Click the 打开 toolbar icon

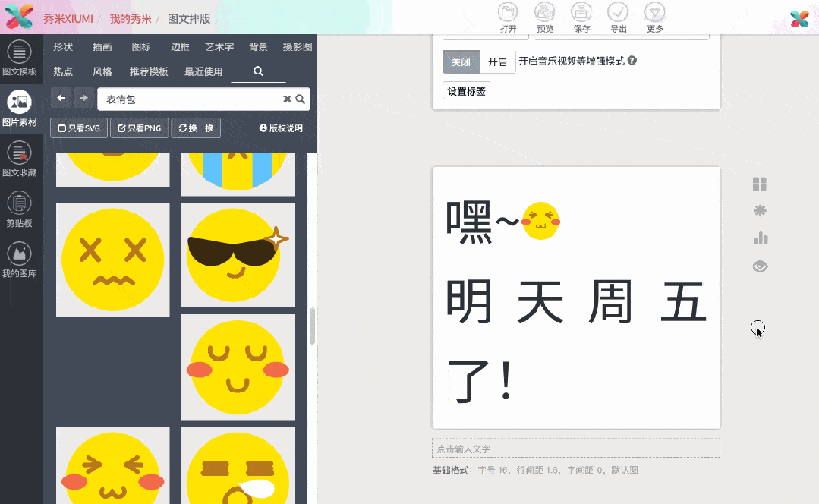pyautogui.click(x=508, y=17)
